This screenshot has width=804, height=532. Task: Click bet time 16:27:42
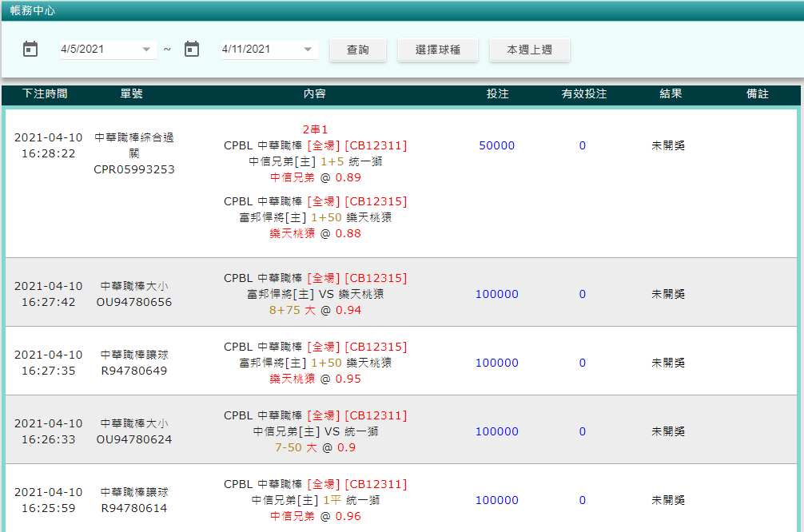pos(48,303)
